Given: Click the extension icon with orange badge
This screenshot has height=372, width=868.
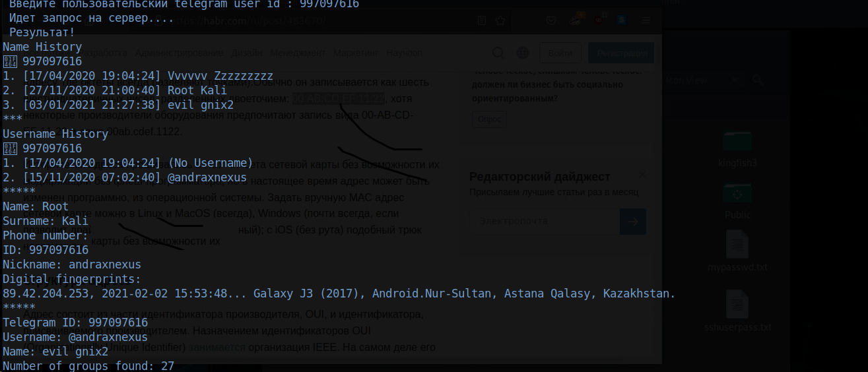Looking at the screenshot, I should tap(576, 20).
